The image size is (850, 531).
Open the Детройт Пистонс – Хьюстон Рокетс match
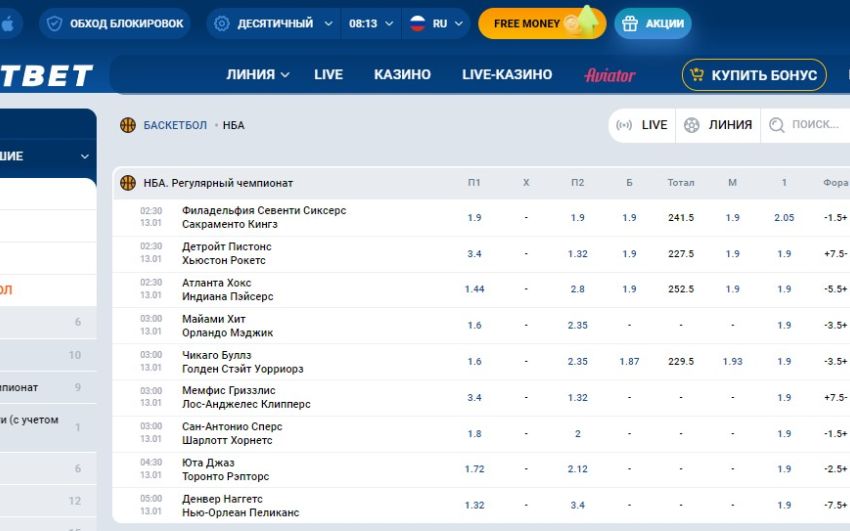tap(227, 254)
